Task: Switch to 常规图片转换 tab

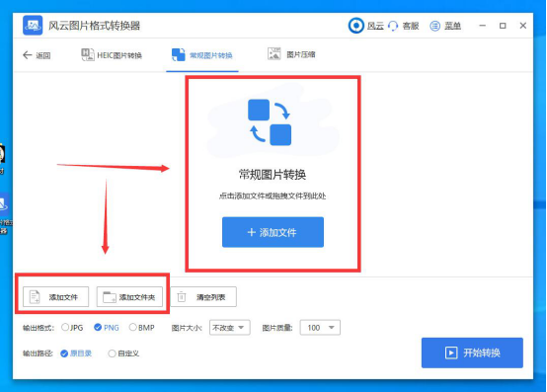Action: point(202,55)
